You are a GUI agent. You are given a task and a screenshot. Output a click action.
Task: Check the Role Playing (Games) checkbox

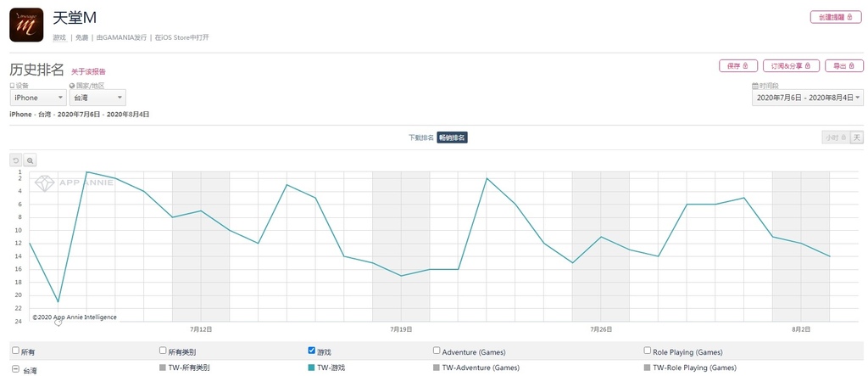click(x=648, y=351)
